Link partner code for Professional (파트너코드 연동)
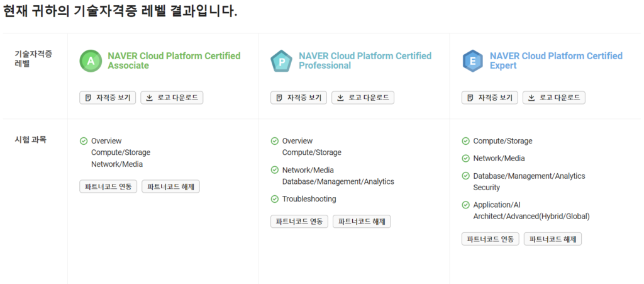Image resolution: width=644 pixels, height=284 pixels. 299,222
